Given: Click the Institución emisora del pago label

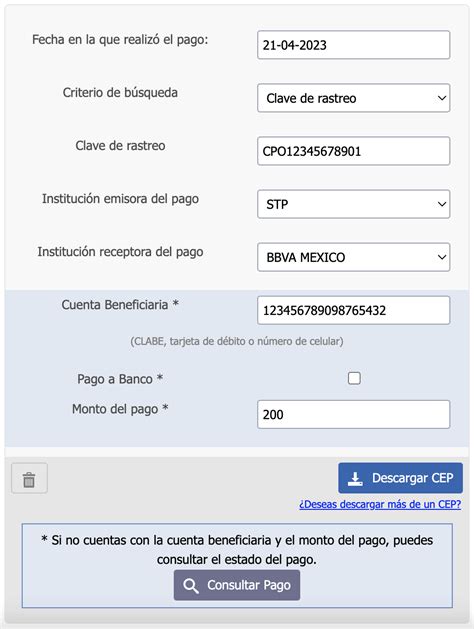Looking at the screenshot, I should click(120, 199).
